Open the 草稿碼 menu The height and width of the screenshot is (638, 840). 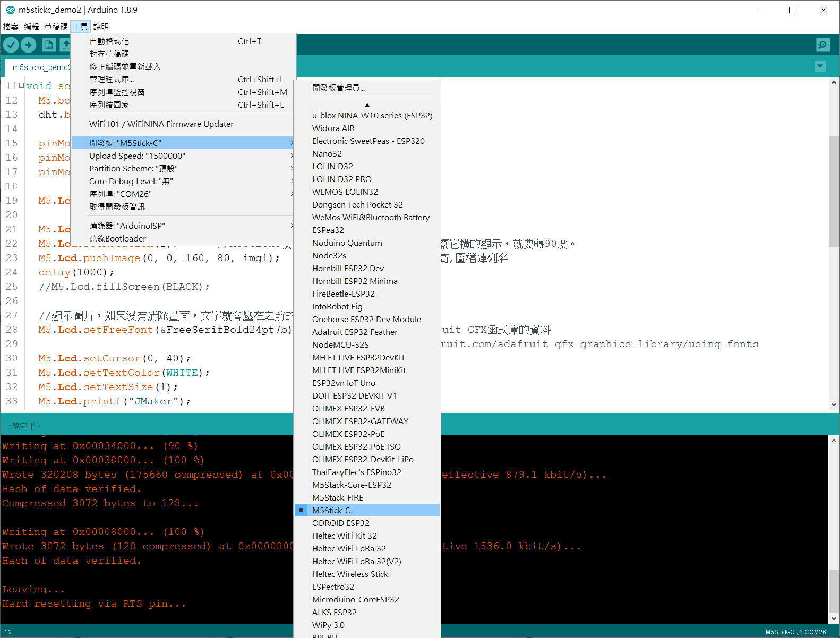click(56, 27)
